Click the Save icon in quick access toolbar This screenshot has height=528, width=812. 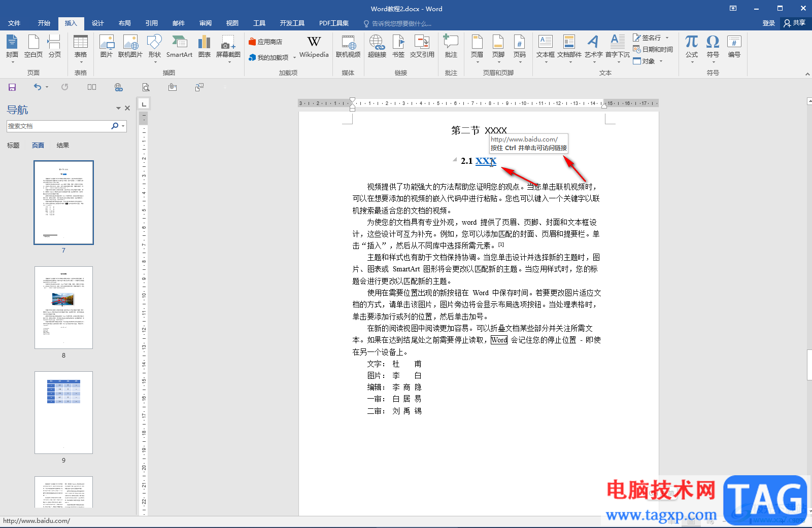pos(12,87)
